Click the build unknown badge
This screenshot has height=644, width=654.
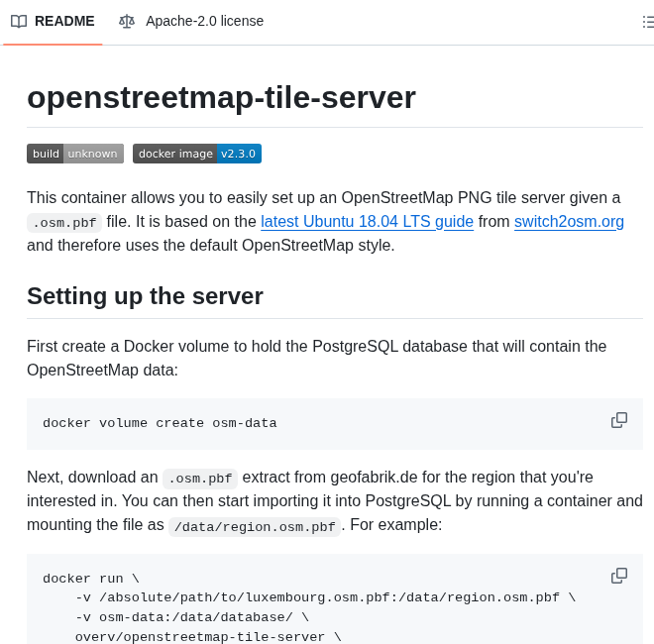coord(75,154)
